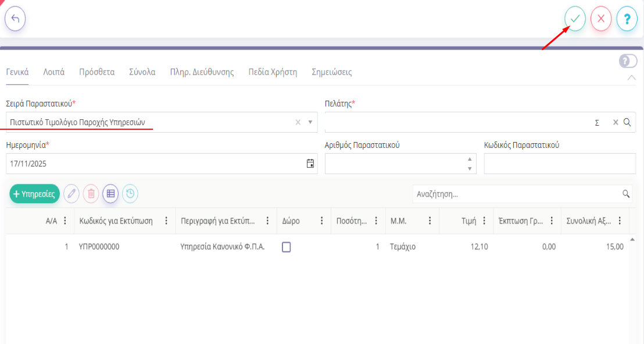Click the clock history icon
The image size is (644, 344).
pos(130,194)
